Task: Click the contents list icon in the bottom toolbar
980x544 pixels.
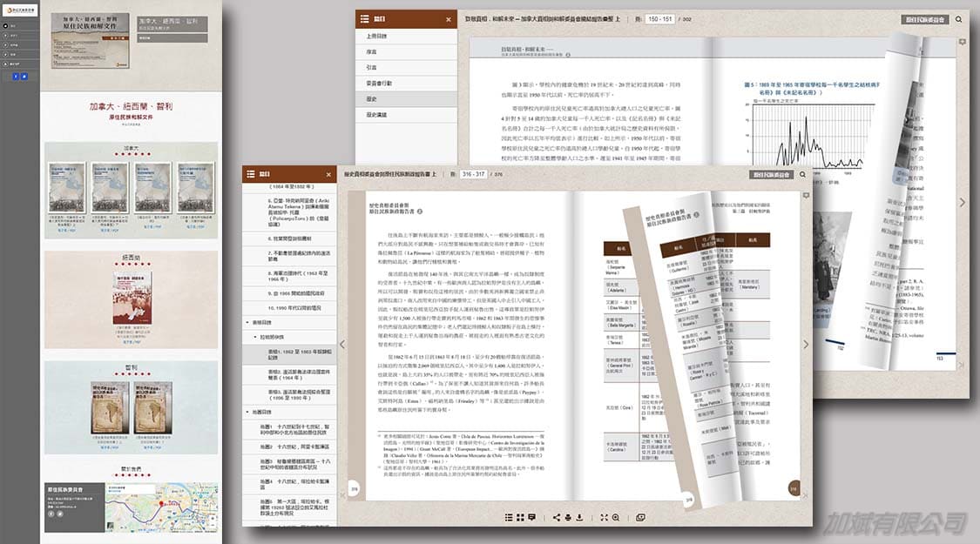Action: [509, 517]
